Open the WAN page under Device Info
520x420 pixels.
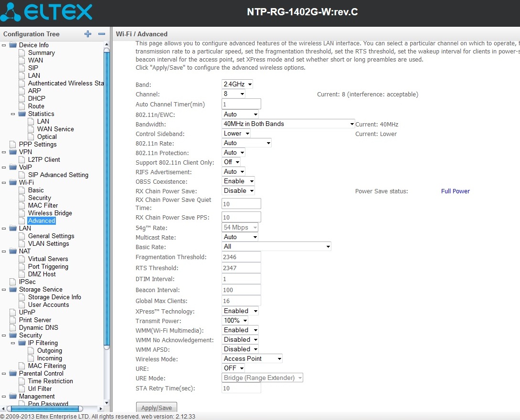pyautogui.click(x=35, y=60)
